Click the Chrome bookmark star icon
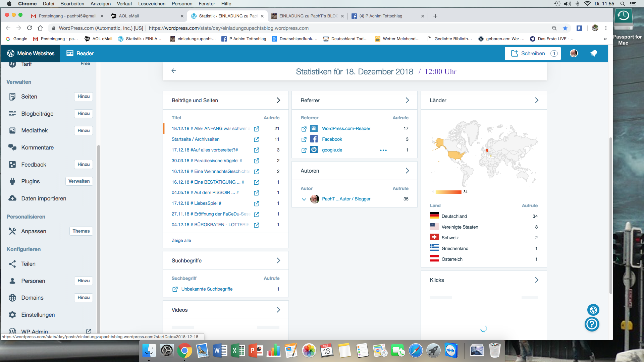The image size is (644, 362). [x=565, y=28]
